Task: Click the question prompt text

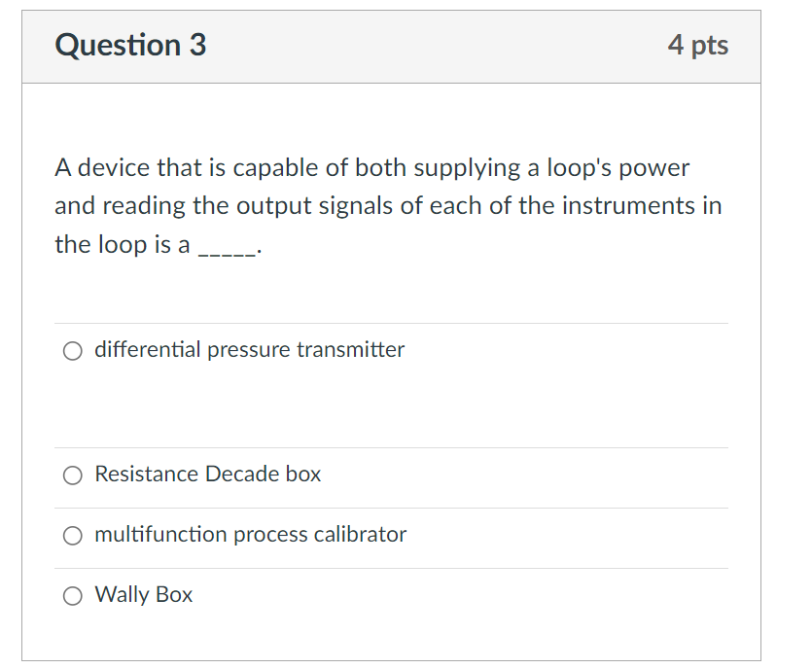Action: (x=387, y=205)
